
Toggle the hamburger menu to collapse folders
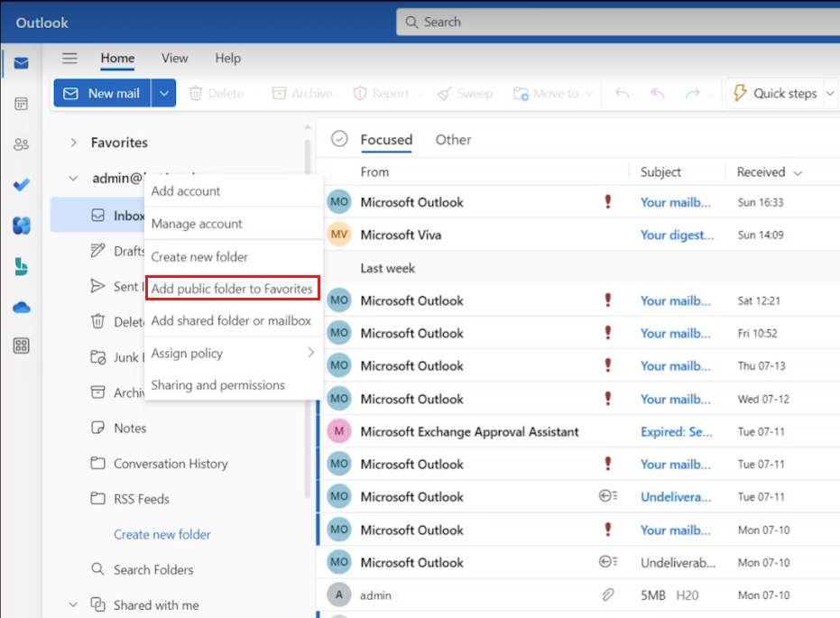coord(69,58)
